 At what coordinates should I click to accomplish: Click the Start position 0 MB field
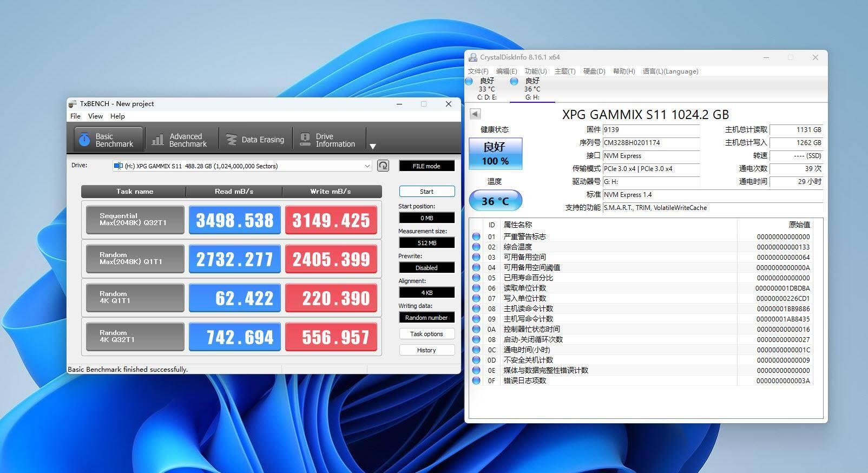[426, 218]
